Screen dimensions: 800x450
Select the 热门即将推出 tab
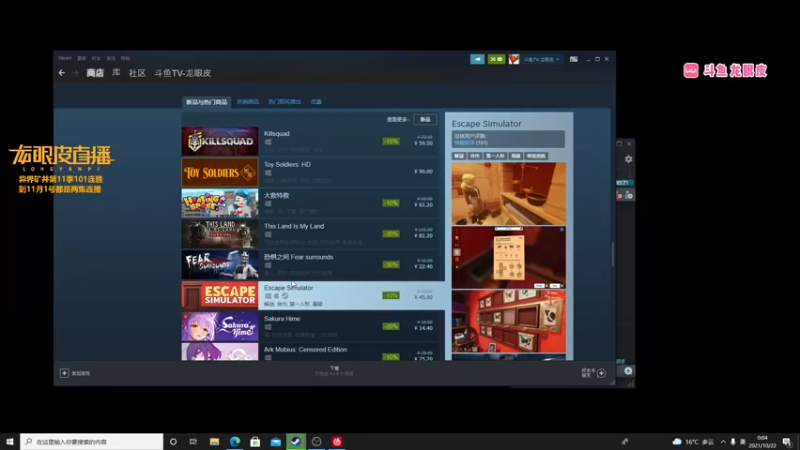(x=285, y=102)
